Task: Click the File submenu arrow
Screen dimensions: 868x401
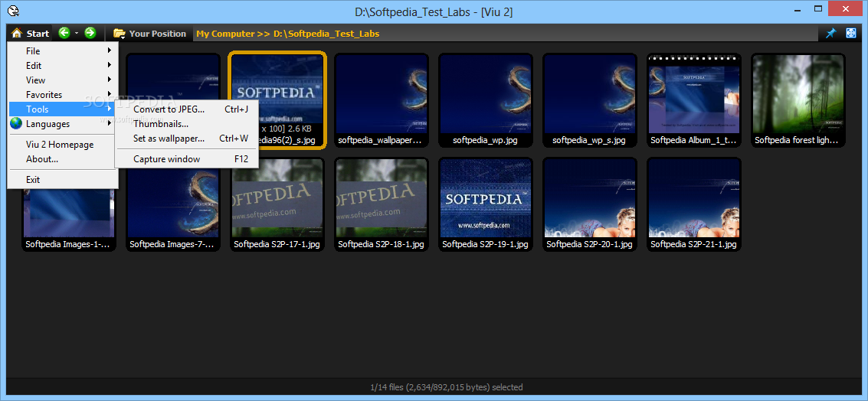Action: [110, 51]
